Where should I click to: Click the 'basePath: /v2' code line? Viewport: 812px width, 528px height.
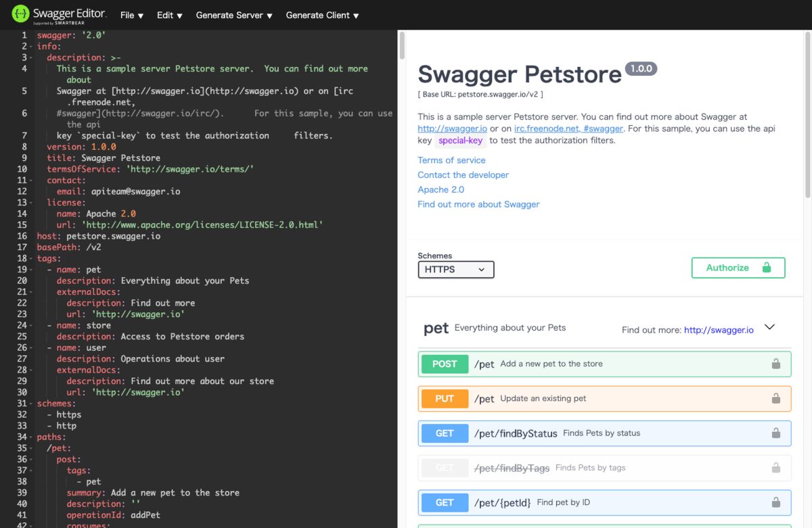[x=69, y=247]
